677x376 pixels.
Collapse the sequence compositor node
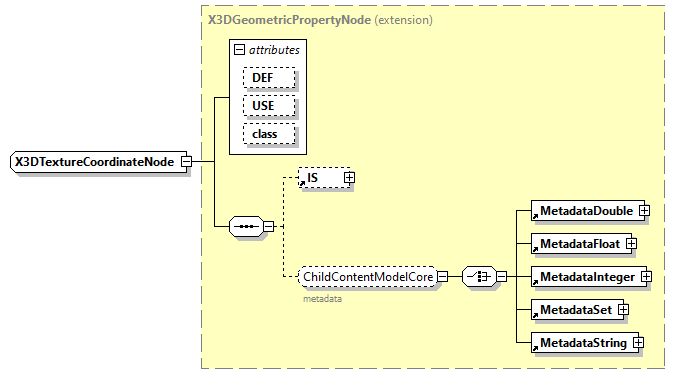pyautogui.click(x=269, y=226)
